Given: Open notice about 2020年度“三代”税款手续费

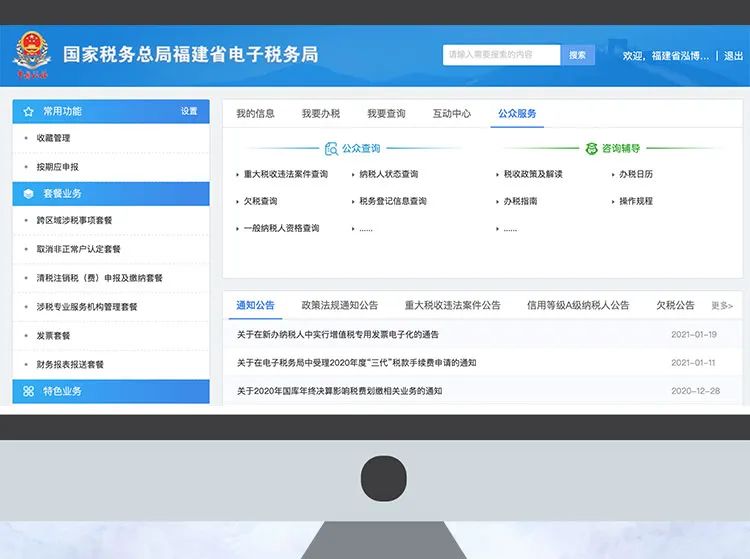Looking at the screenshot, I should click(x=356, y=363).
